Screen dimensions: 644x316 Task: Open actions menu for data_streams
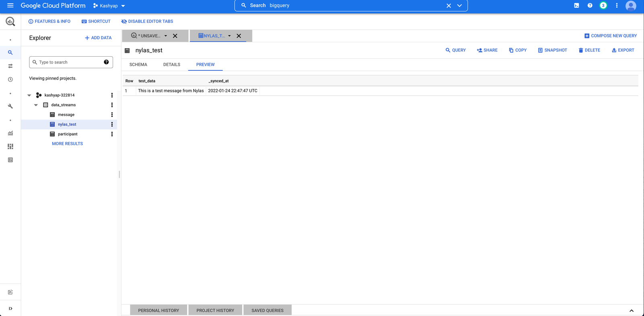pyautogui.click(x=112, y=105)
